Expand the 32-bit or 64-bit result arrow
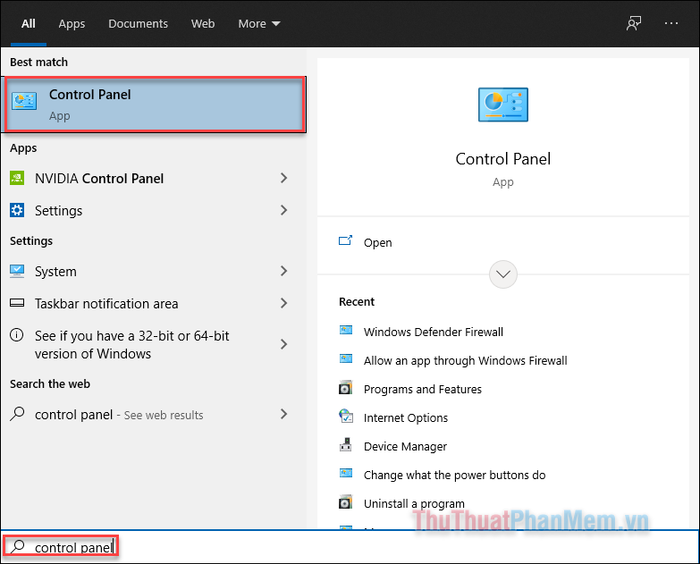700x564 pixels. click(x=283, y=344)
